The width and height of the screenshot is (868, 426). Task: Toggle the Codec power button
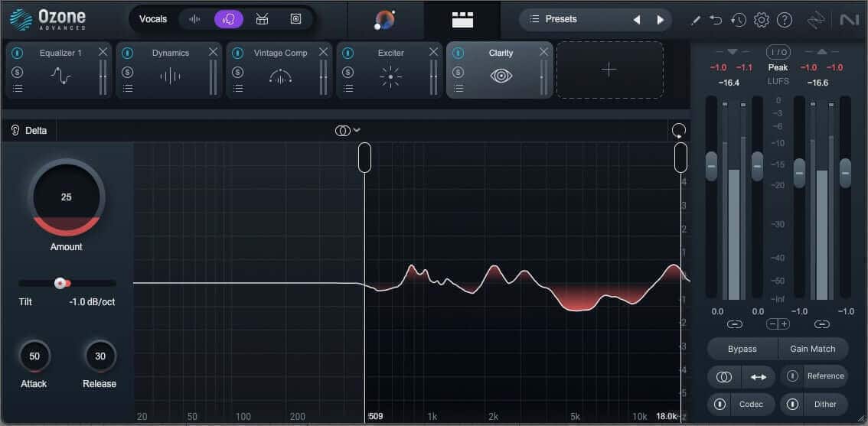[720, 405]
